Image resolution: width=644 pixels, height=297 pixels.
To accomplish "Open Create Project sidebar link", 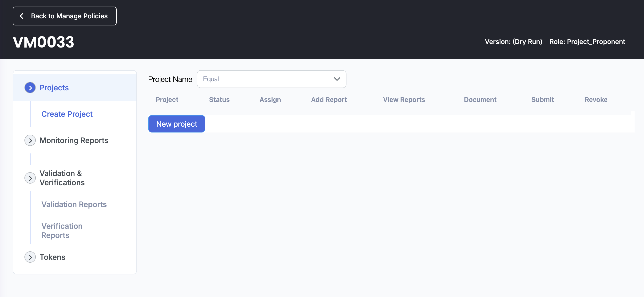I will tap(67, 114).
